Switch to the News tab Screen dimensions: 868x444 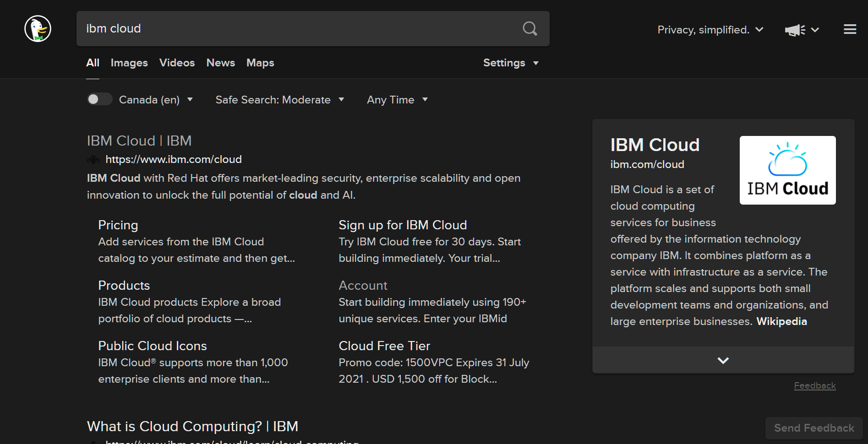(x=220, y=63)
